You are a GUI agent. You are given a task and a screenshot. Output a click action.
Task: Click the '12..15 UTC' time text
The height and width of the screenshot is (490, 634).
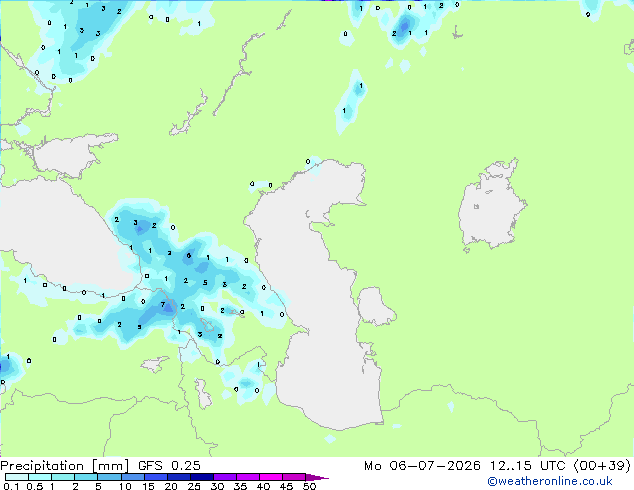click(527, 466)
